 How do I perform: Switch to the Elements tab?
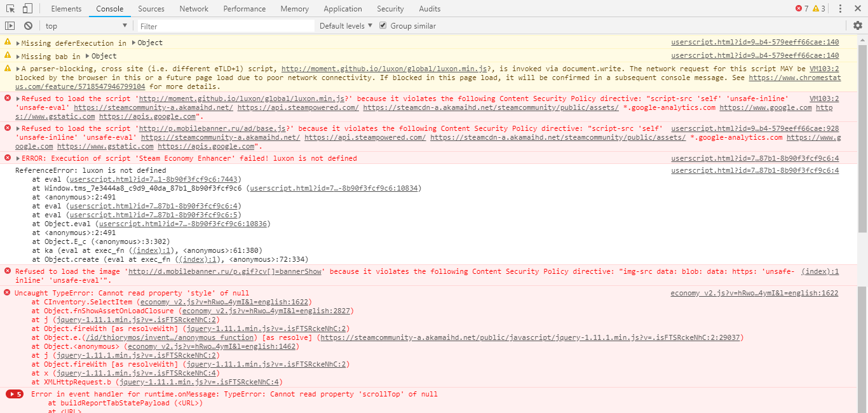pos(66,9)
